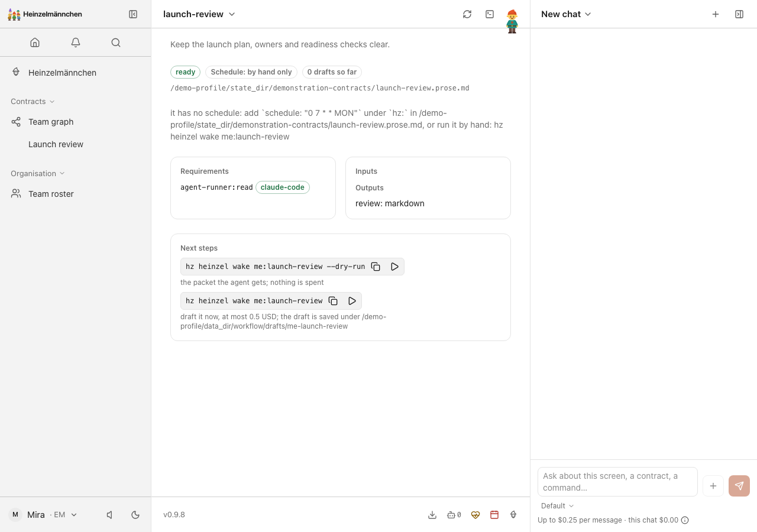Open Team graph in sidebar
Viewport: 757px width, 532px height.
76,122
